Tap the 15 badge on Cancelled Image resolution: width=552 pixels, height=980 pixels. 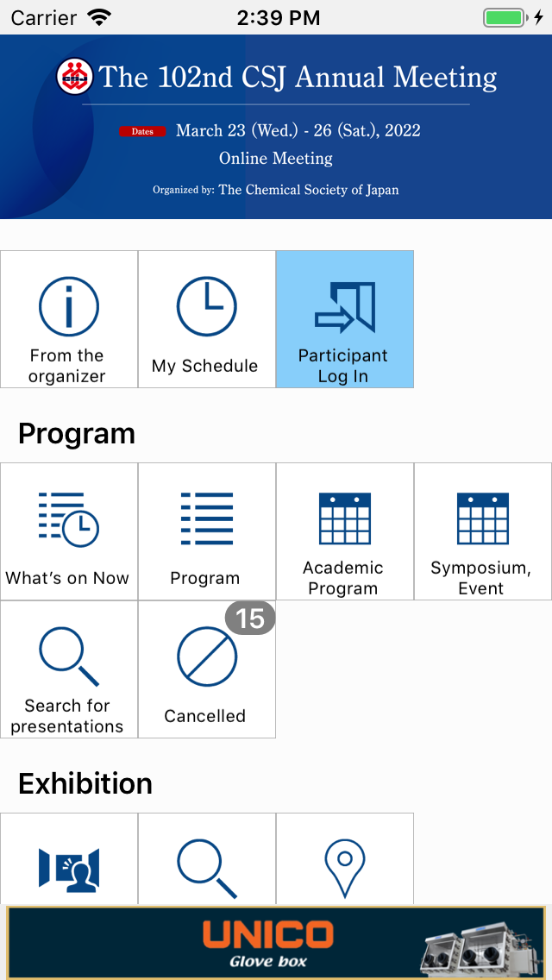[250, 619]
